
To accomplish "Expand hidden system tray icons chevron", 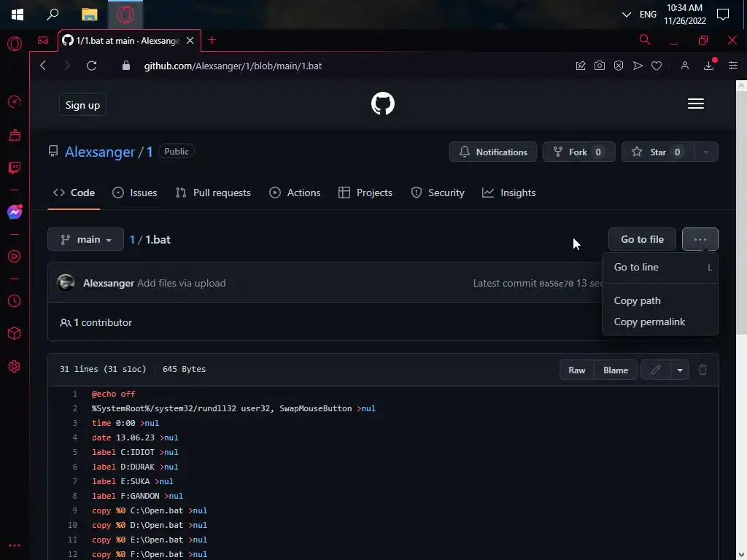I will click(x=627, y=15).
